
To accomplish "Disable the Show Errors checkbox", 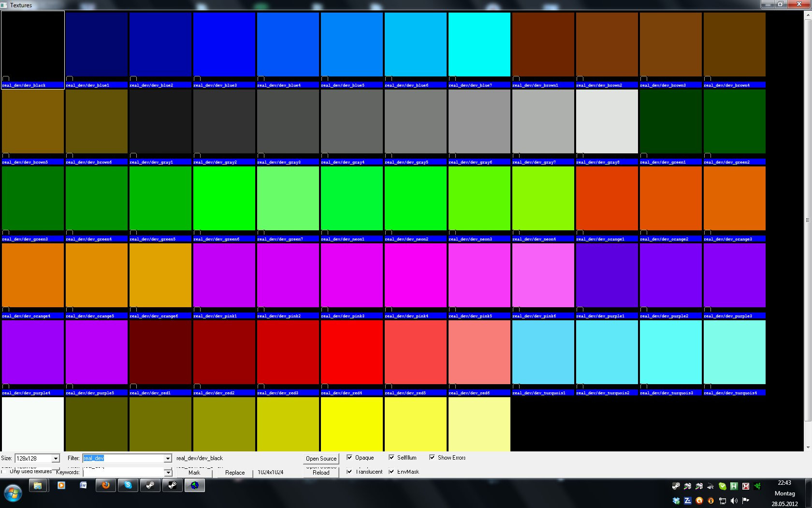I will click(x=432, y=457).
